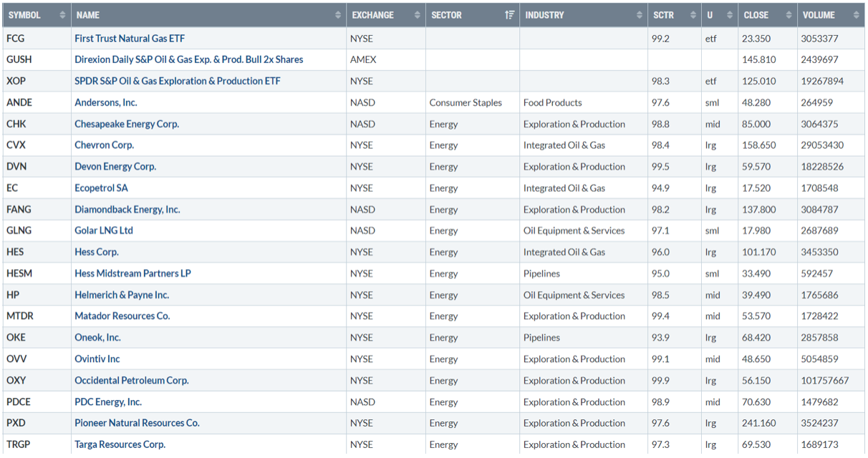868x458 pixels.
Task: Click the sort arrows beside U header
Action: tap(729, 15)
